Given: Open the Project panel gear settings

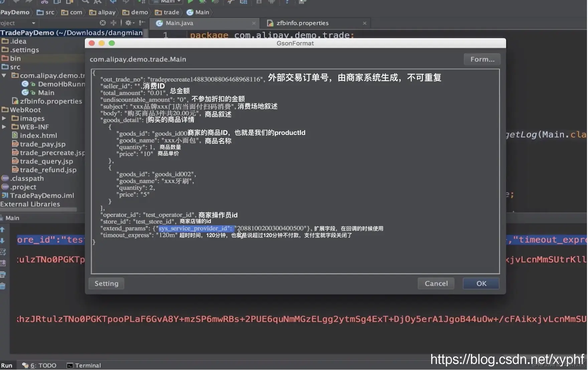Looking at the screenshot, I should coord(130,23).
